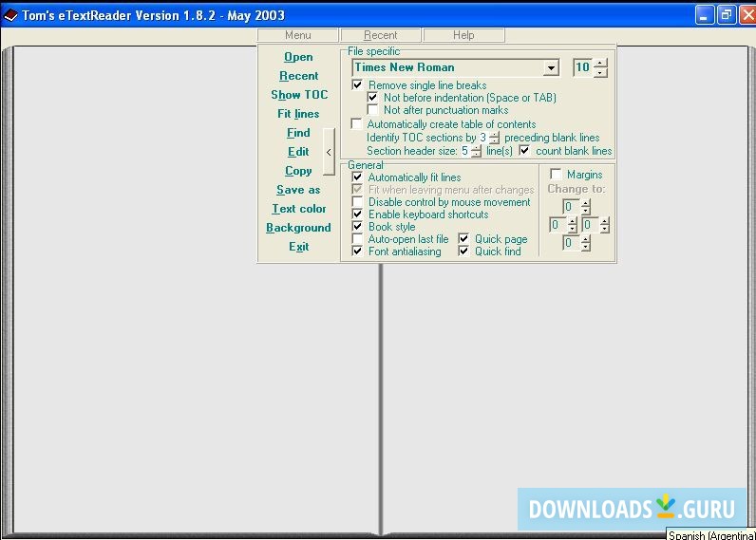
Task: Toggle Quick find checkbox
Action: tap(463, 251)
